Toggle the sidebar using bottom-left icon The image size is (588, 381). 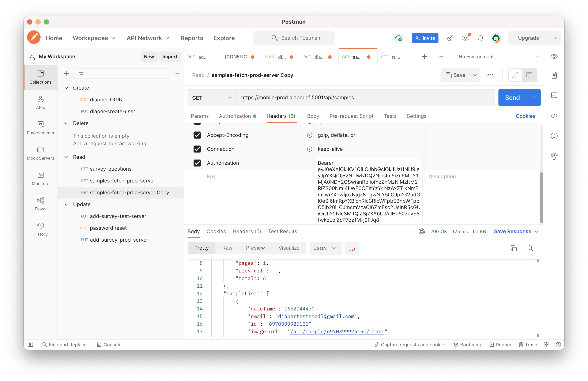[x=30, y=345]
